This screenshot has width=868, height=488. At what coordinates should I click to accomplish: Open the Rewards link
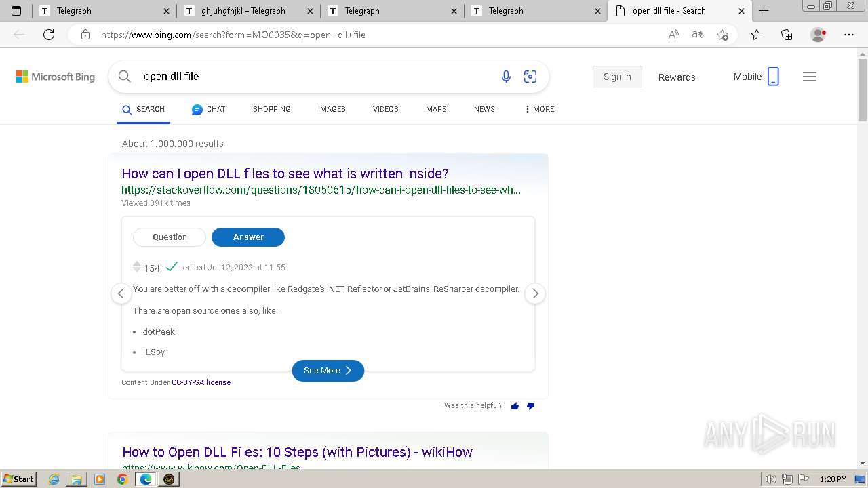[x=677, y=77]
